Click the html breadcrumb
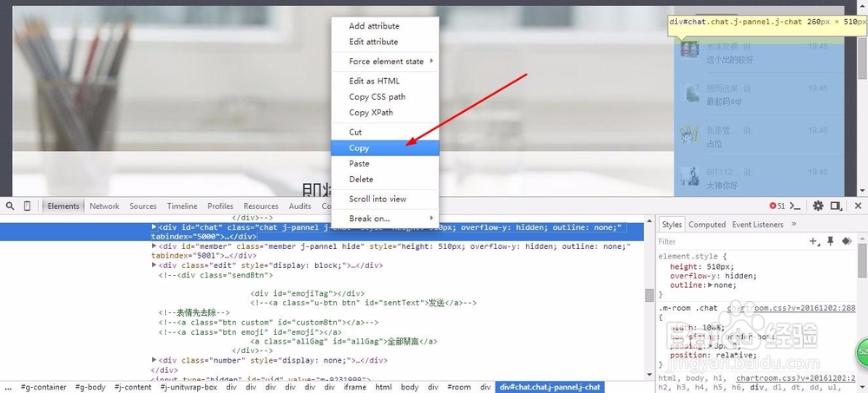 pos(384,387)
